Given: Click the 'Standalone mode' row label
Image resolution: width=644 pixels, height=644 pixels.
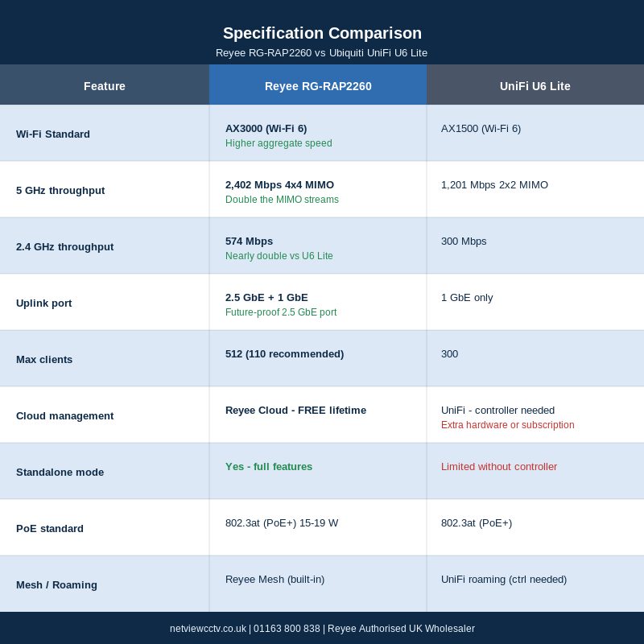Looking at the screenshot, I should [60, 473].
